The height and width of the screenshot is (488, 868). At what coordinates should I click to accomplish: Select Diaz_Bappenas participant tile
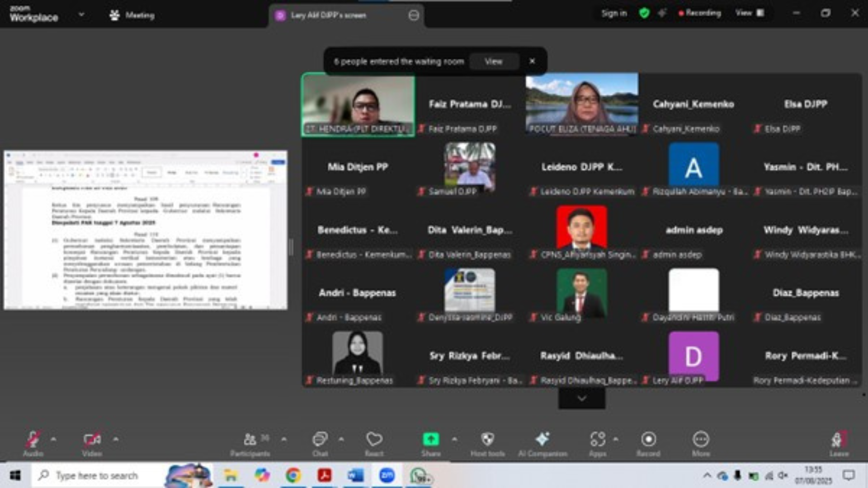point(806,294)
